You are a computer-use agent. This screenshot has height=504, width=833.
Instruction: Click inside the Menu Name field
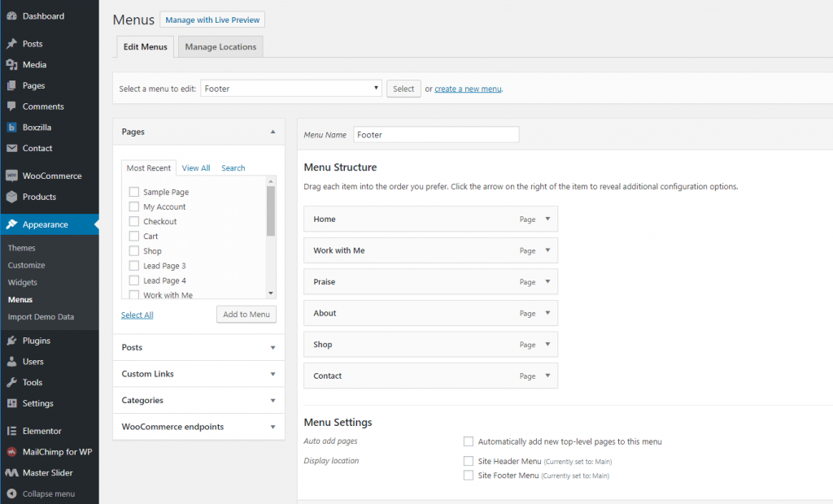point(435,134)
